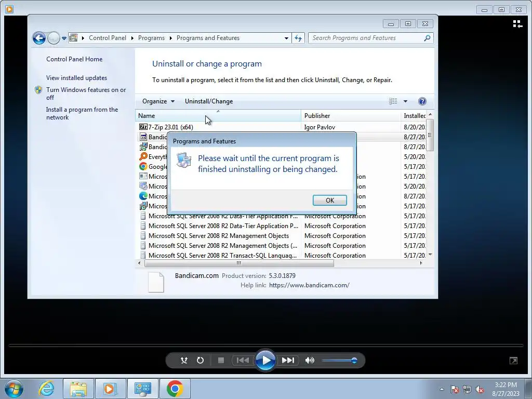
Task: Toggle shuffle mode in media player
Action: (184, 360)
